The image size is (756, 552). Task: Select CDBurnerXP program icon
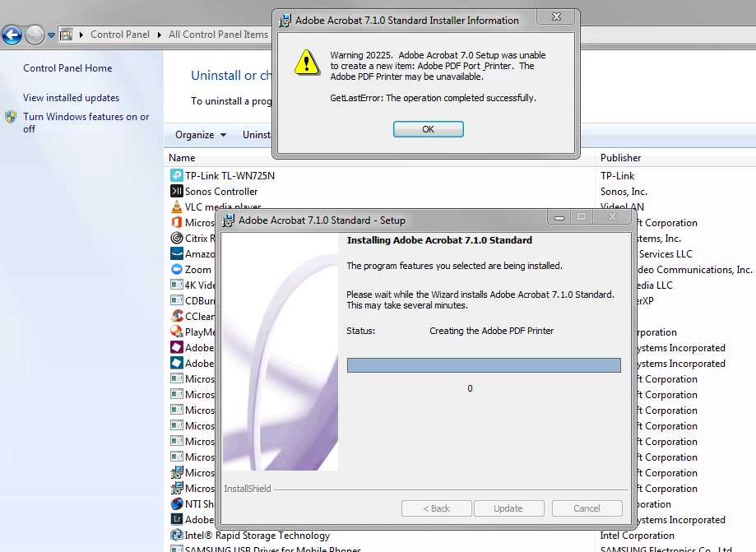tap(177, 300)
